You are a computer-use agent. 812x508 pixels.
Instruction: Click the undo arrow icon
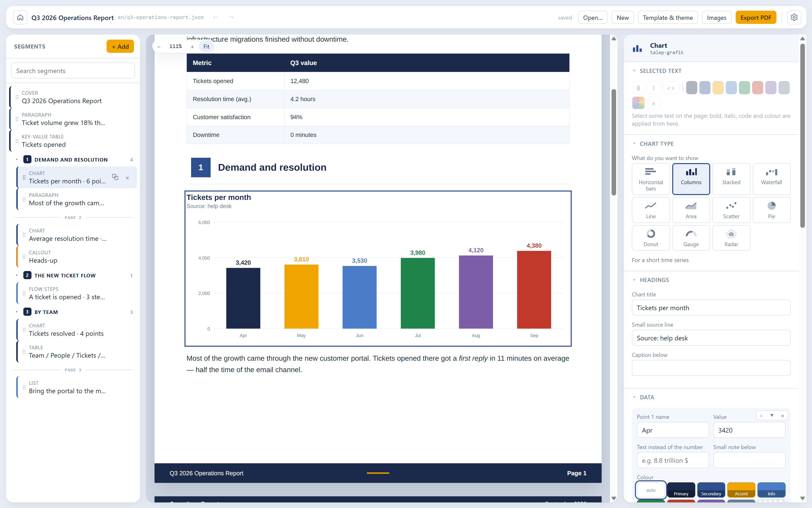click(215, 18)
